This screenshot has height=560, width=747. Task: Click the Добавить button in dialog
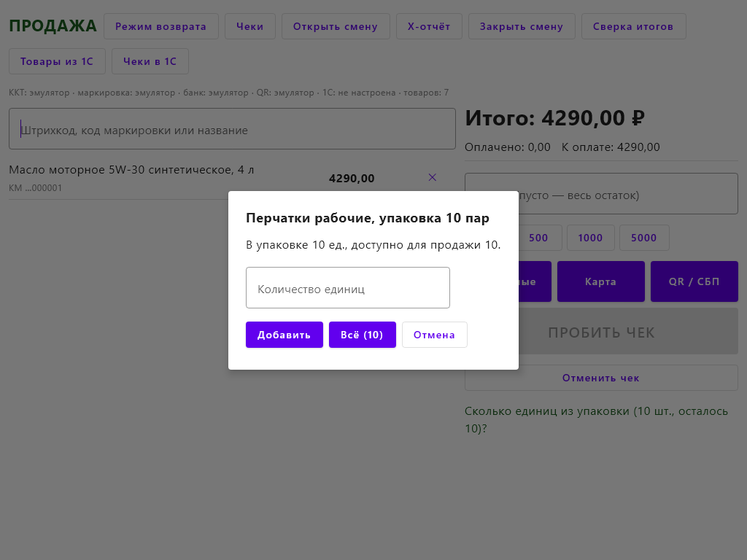click(285, 335)
